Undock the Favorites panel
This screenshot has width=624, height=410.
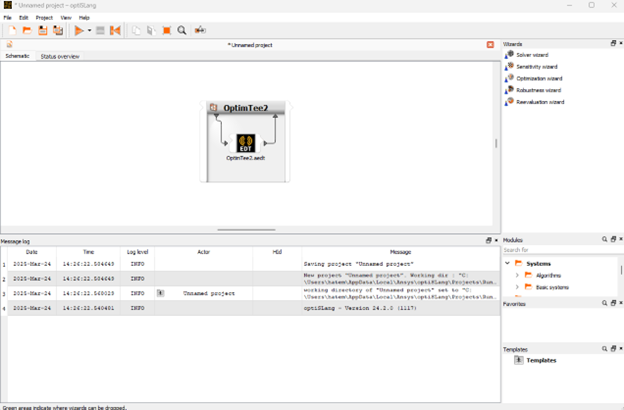[613, 303]
